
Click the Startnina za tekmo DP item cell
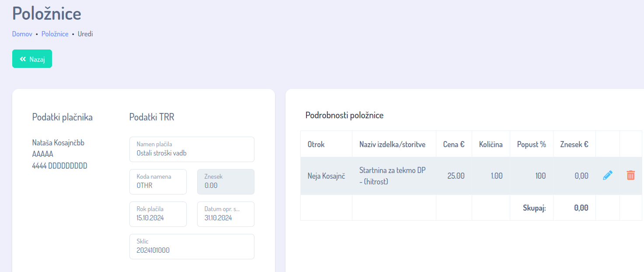click(x=392, y=176)
